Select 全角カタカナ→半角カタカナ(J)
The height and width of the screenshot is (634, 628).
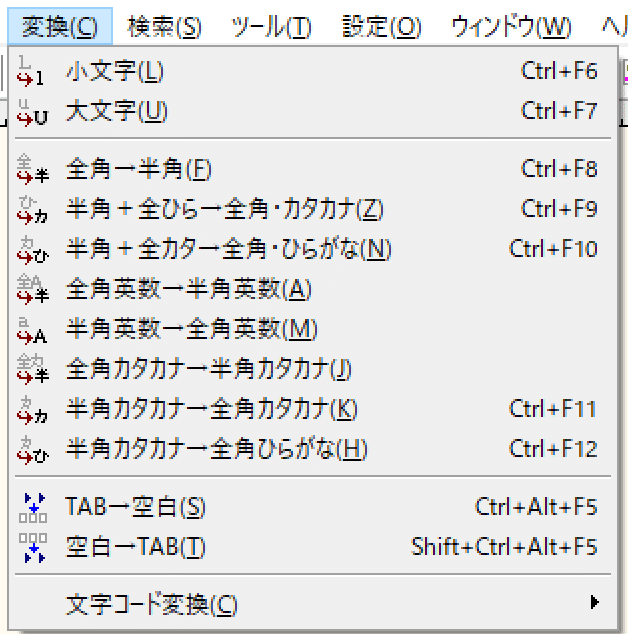tap(313, 369)
